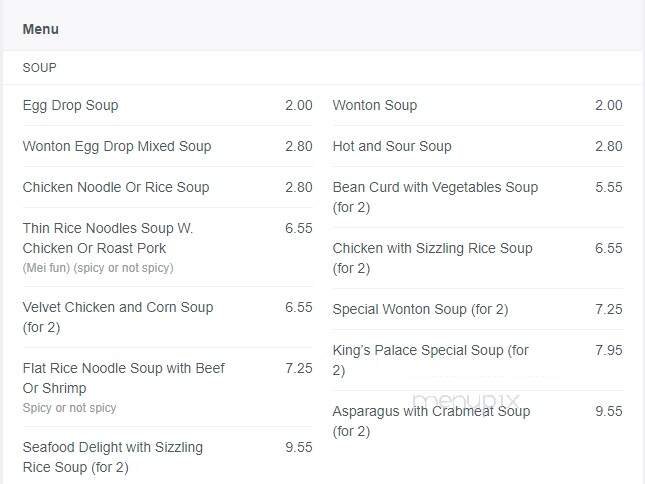The height and width of the screenshot is (484, 645).
Task: Pick Special Wonton Soup for 2
Action: (x=420, y=309)
